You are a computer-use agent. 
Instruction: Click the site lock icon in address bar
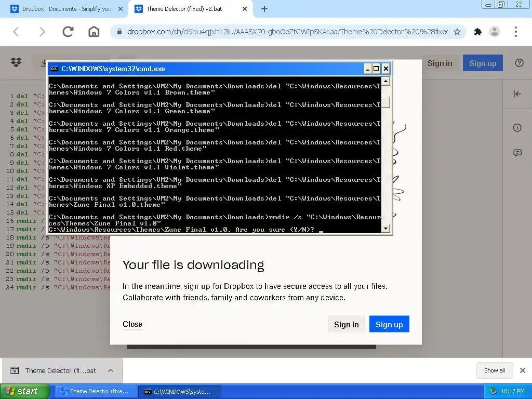119,32
